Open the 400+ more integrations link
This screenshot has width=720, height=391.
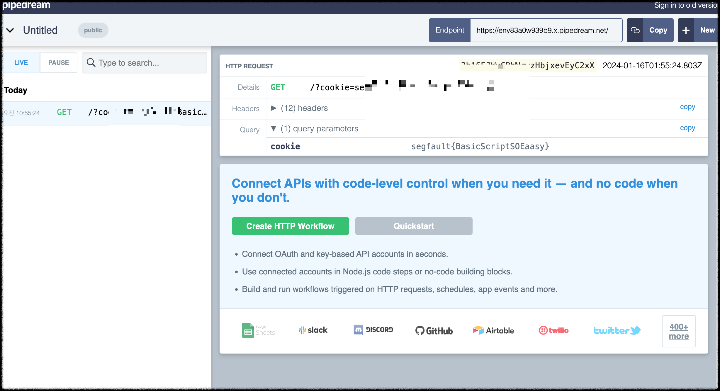coord(679,331)
